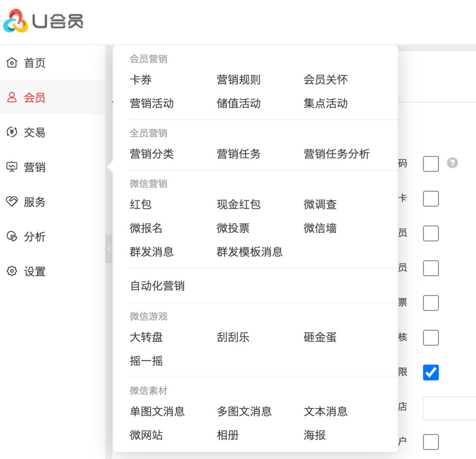Click the input field below the checked checkbox
Screen dimensions: 476x459
coord(450,408)
